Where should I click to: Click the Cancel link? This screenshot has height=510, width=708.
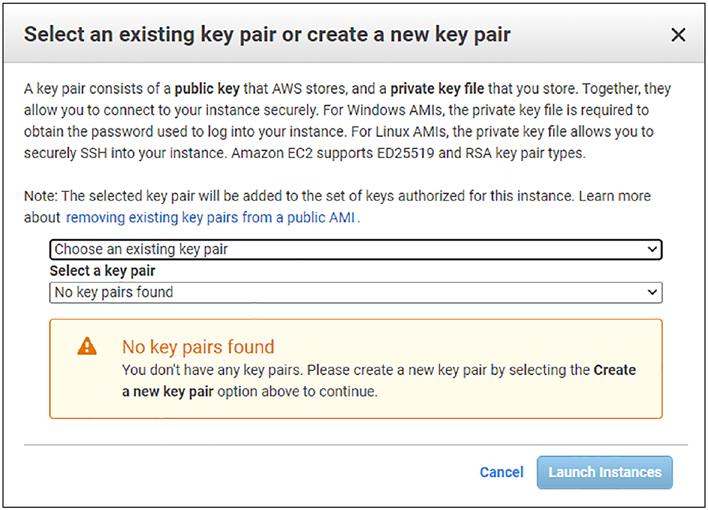501,472
